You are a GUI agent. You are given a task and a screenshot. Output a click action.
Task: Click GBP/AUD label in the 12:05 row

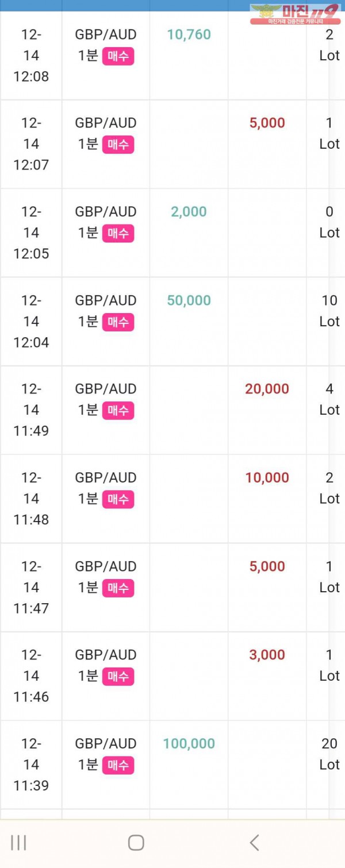coord(106,212)
